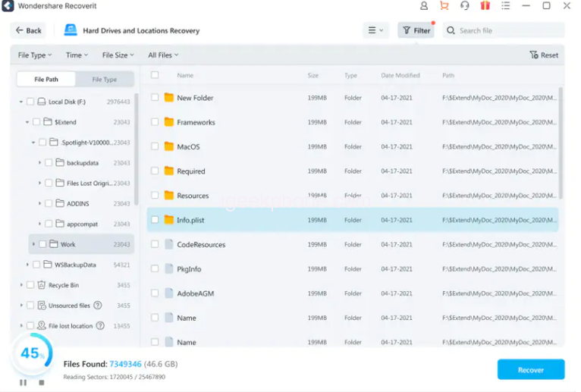
Task: Expand the File Size filter dropdown
Action: pyautogui.click(x=118, y=55)
